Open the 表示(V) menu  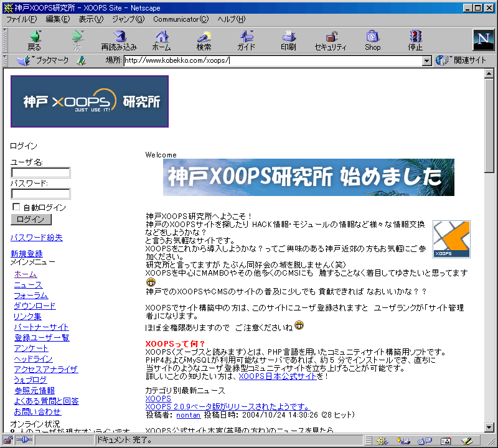(91, 19)
